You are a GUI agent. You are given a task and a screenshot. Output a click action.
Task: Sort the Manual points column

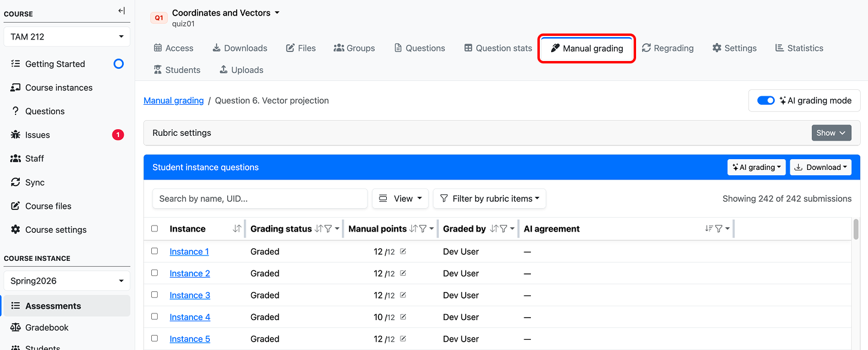[414, 229]
